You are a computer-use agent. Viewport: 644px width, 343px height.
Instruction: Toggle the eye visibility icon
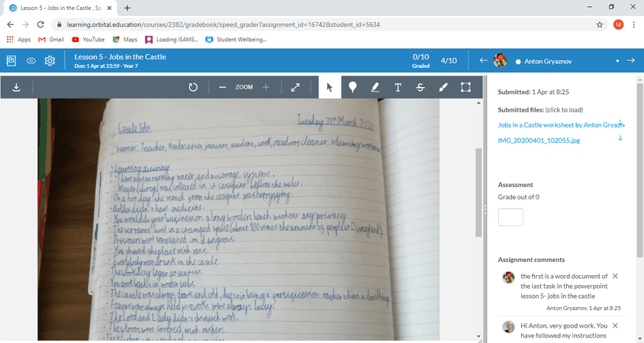(31, 61)
